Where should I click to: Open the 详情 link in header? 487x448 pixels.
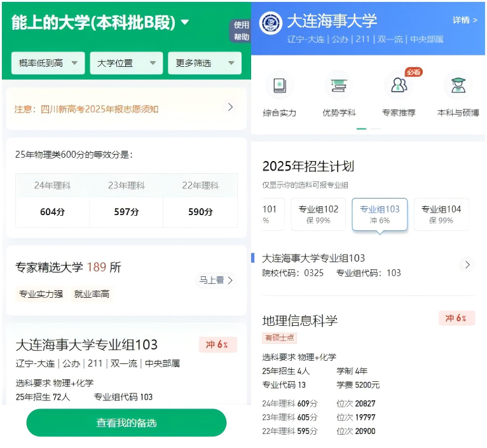tap(465, 20)
